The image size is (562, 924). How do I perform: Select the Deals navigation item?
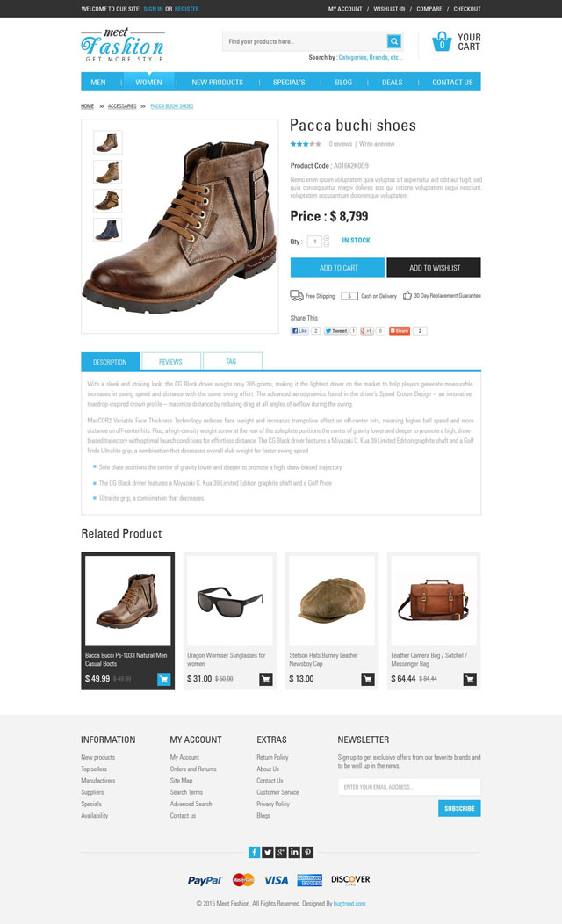pyautogui.click(x=393, y=82)
